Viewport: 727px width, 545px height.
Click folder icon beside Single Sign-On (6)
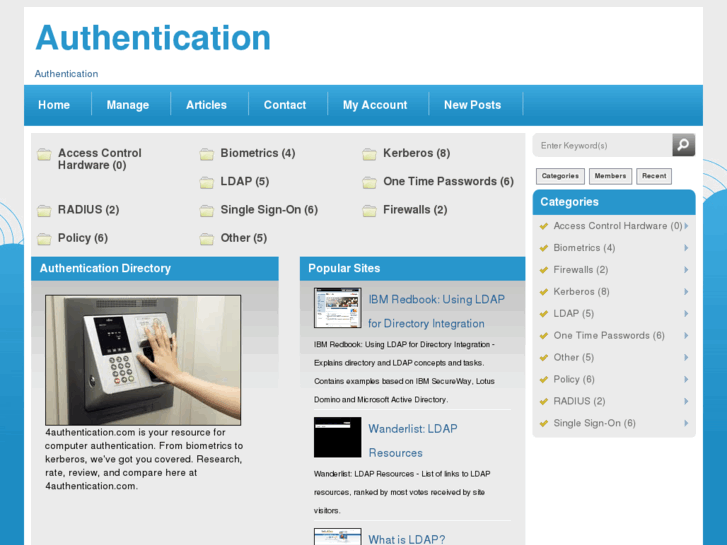207,211
